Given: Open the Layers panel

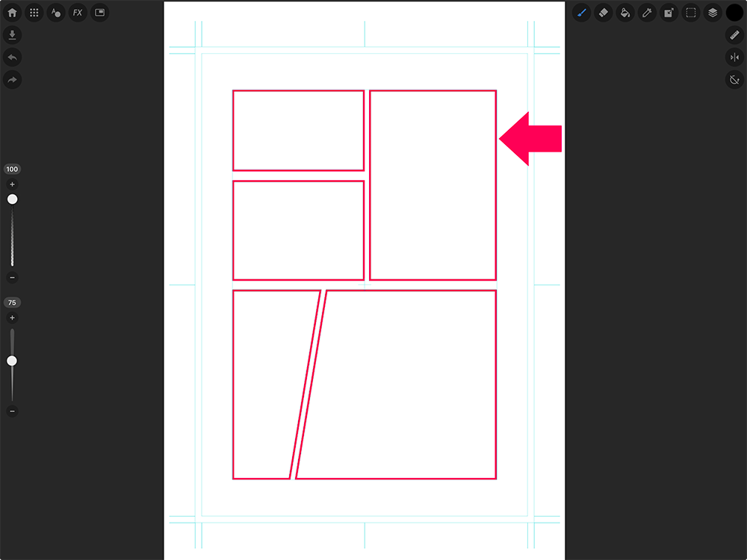Looking at the screenshot, I should point(713,13).
